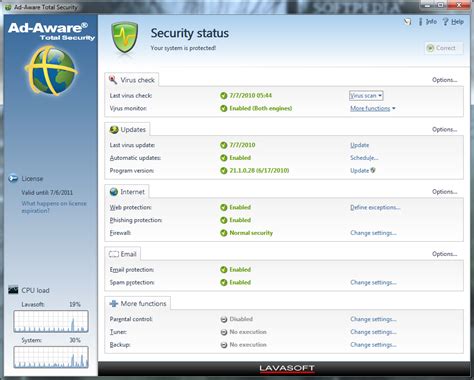Expand the More functions dropdown in Virus check
This screenshot has width=474, height=380.
[x=373, y=108]
